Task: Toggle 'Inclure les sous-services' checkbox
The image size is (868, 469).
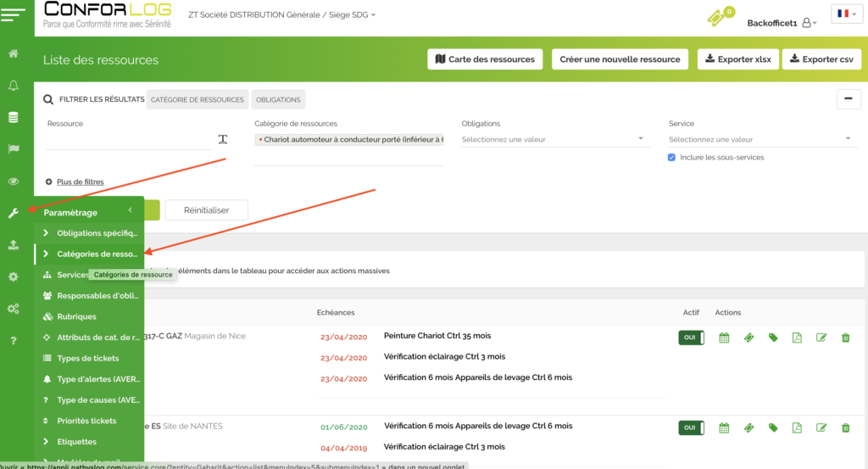Action: pyautogui.click(x=671, y=158)
